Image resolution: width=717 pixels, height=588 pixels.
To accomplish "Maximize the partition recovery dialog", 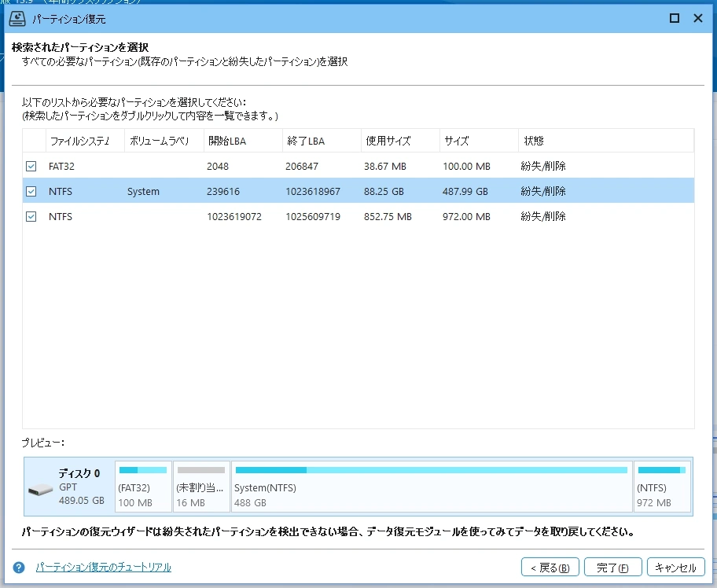I will [x=674, y=18].
